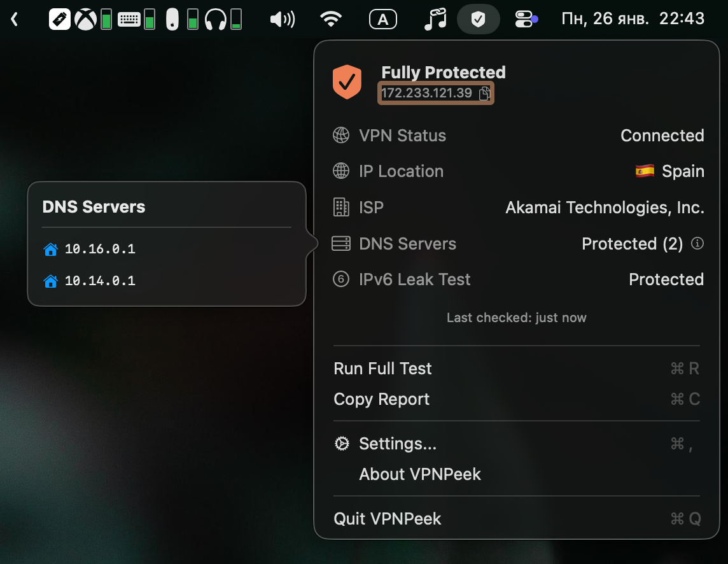The height and width of the screenshot is (564, 728).
Task: Click the DNS Servers info icon
Action: (x=697, y=243)
